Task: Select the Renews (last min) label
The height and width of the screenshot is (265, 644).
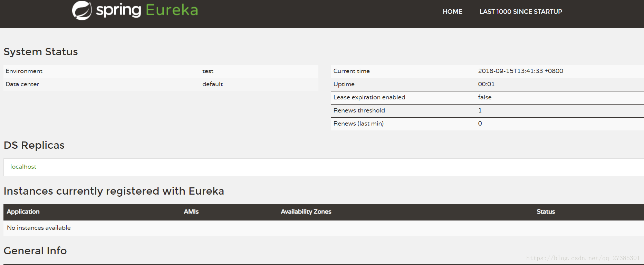Action: tap(358, 124)
